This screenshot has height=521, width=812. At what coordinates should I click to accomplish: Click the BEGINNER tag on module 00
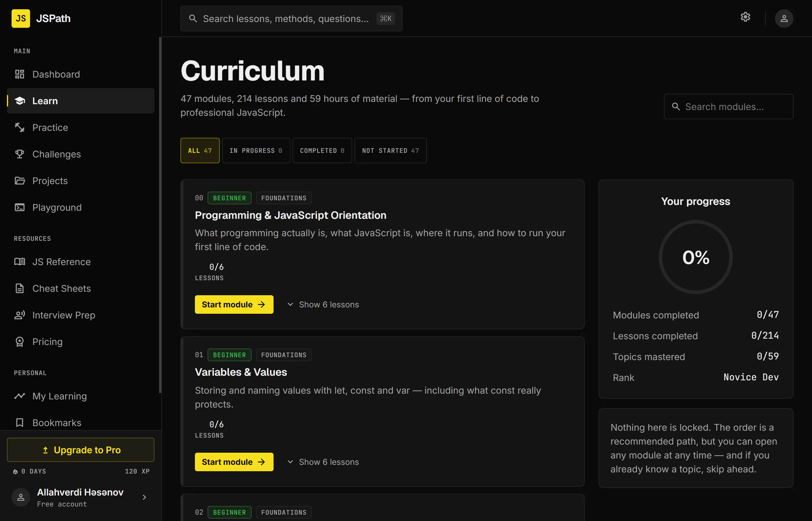(229, 198)
